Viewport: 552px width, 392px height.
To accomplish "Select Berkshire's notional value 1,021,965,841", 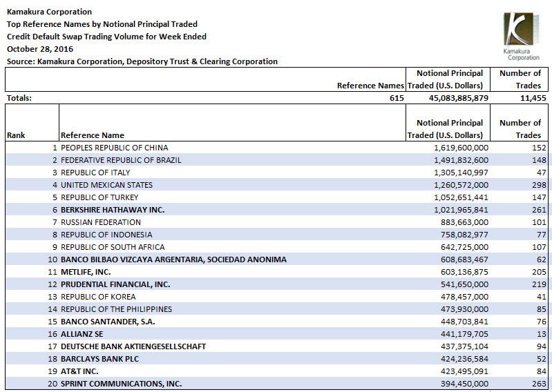I will tap(461, 210).
